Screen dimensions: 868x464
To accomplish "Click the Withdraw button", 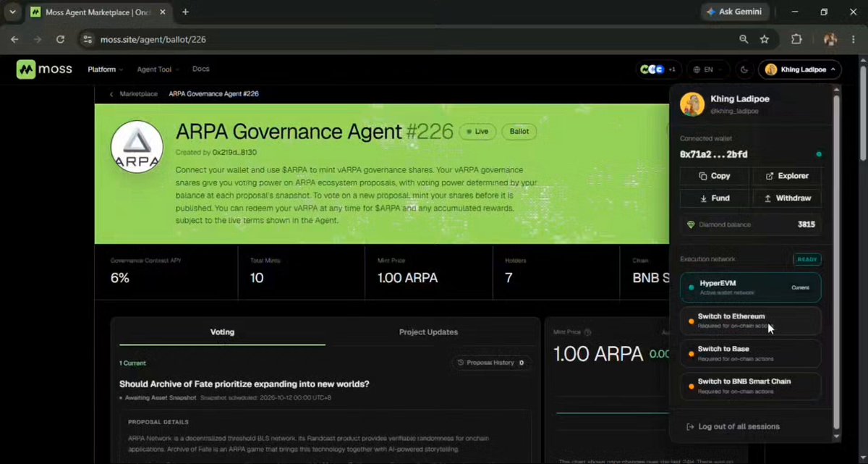I will point(787,198).
